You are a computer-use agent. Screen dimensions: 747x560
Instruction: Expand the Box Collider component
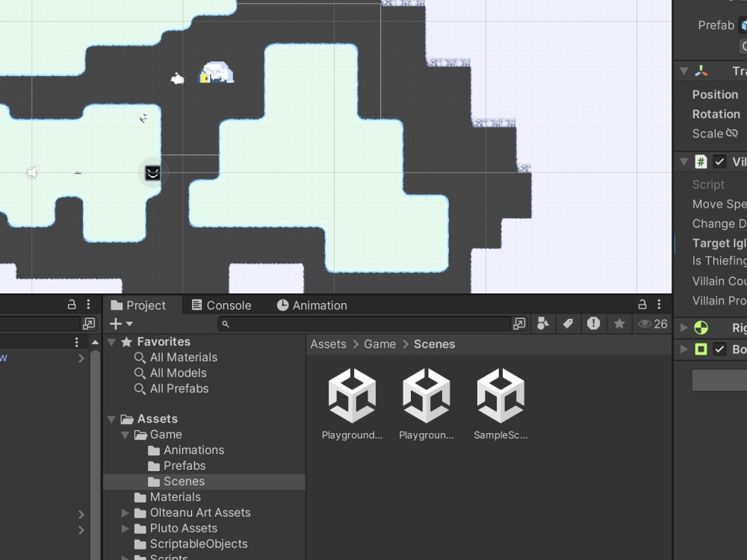pyautogui.click(x=684, y=349)
